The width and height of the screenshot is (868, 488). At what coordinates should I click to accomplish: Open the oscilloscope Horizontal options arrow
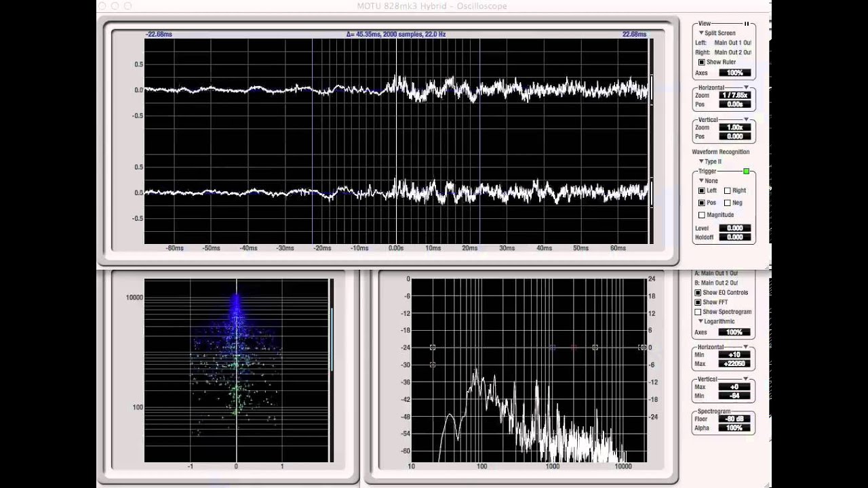click(747, 87)
